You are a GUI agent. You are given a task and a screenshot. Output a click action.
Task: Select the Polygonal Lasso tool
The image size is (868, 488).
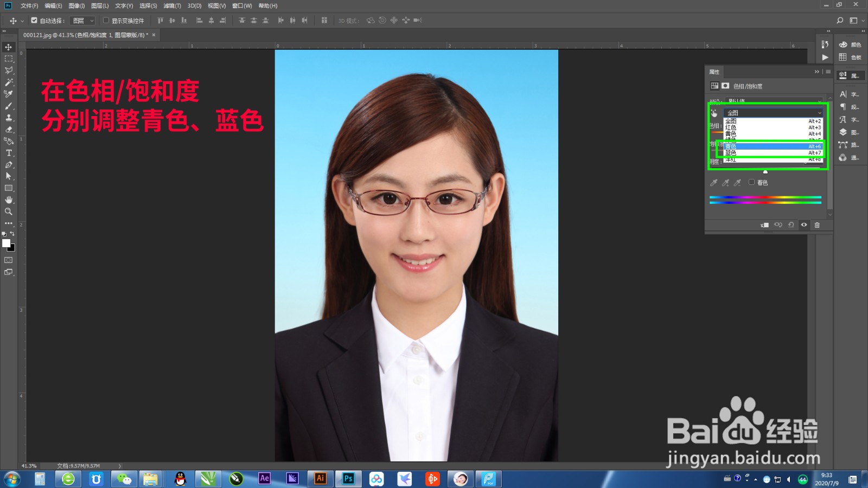pyautogui.click(x=9, y=70)
